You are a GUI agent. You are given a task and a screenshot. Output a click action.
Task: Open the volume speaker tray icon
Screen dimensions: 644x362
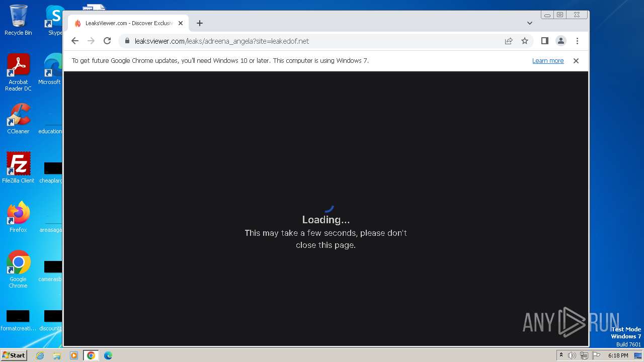click(x=572, y=355)
